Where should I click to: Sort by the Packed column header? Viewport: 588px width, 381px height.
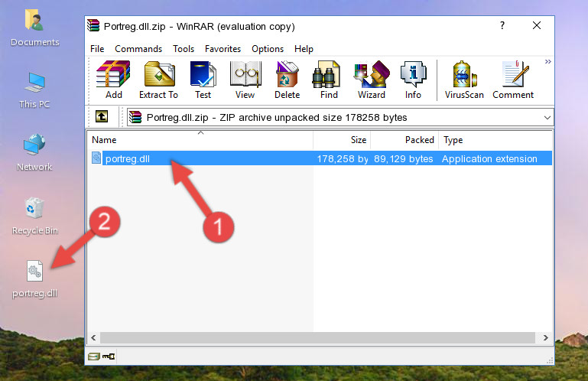[404, 140]
